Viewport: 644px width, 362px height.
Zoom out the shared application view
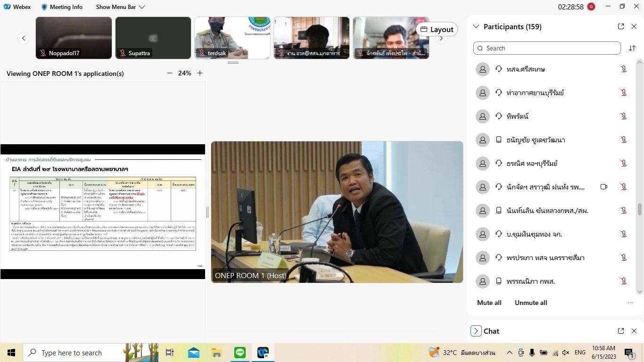(x=170, y=73)
